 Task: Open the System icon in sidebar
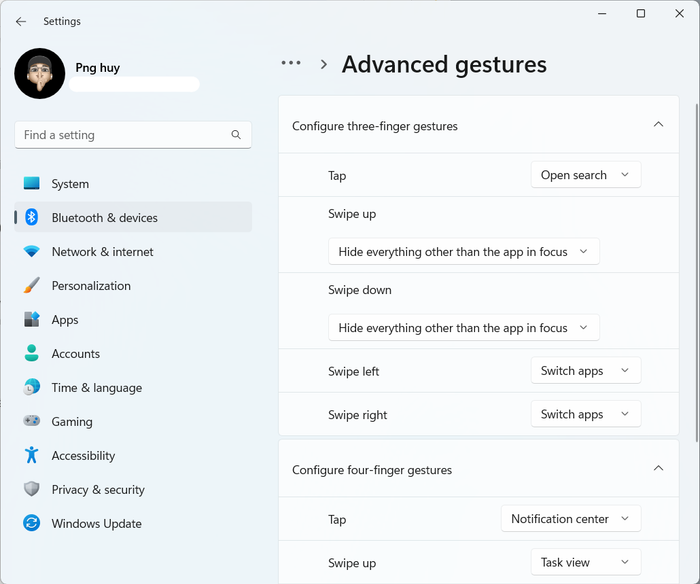31,184
